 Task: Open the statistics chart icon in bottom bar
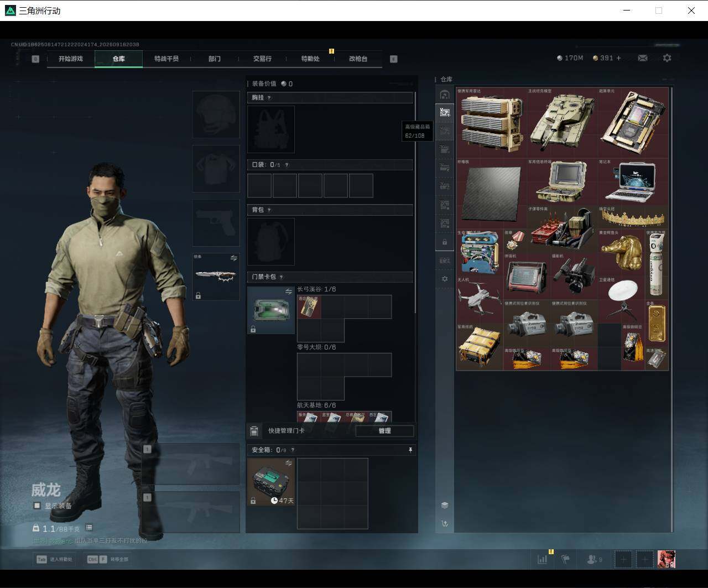click(x=543, y=559)
